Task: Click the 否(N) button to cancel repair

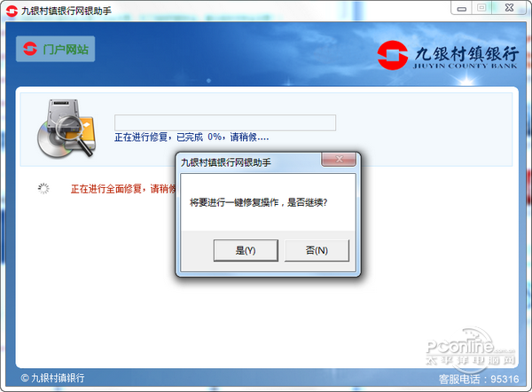Action: pos(317,250)
